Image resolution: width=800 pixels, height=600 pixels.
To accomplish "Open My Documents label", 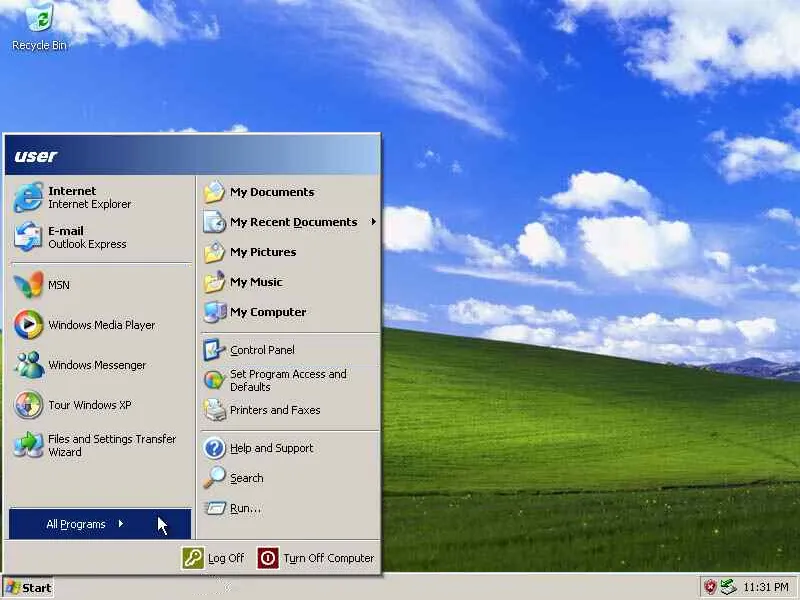I will tap(272, 192).
